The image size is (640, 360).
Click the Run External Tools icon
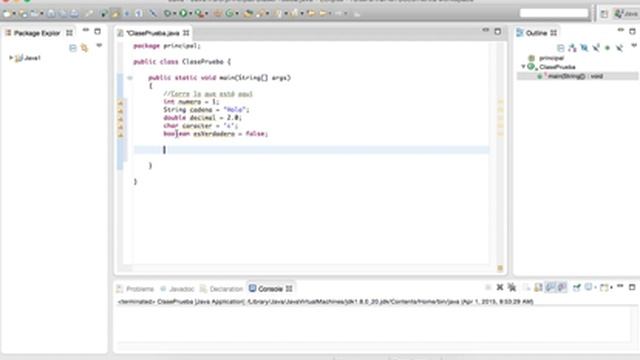point(199,14)
